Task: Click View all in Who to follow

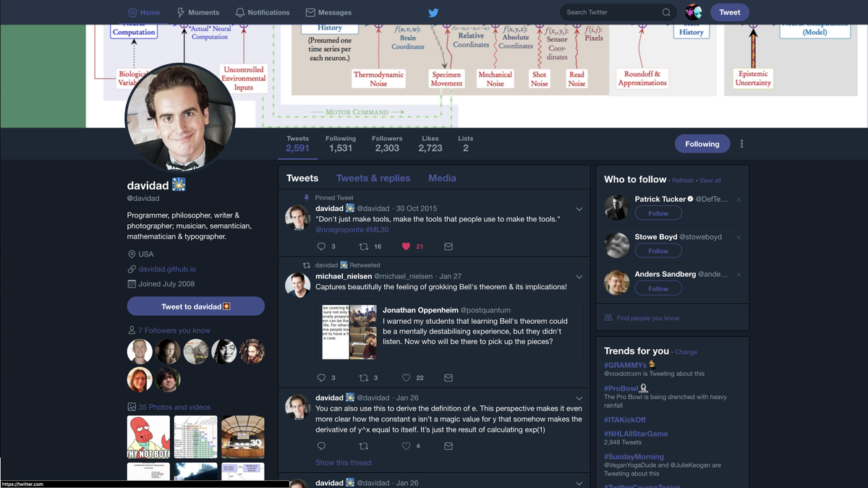Action: [x=710, y=181]
